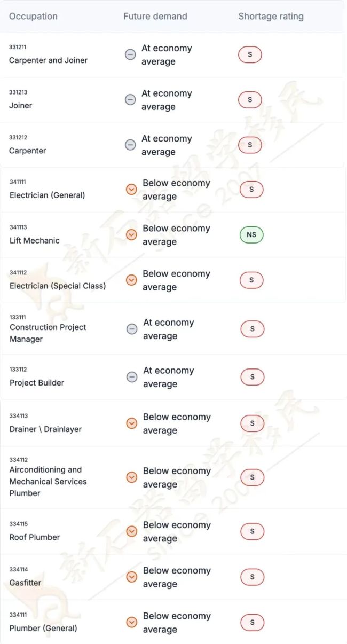The height and width of the screenshot is (644, 347).
Task: Click the Gasfitter below-average arrow icon
Action: pos(132,577)
